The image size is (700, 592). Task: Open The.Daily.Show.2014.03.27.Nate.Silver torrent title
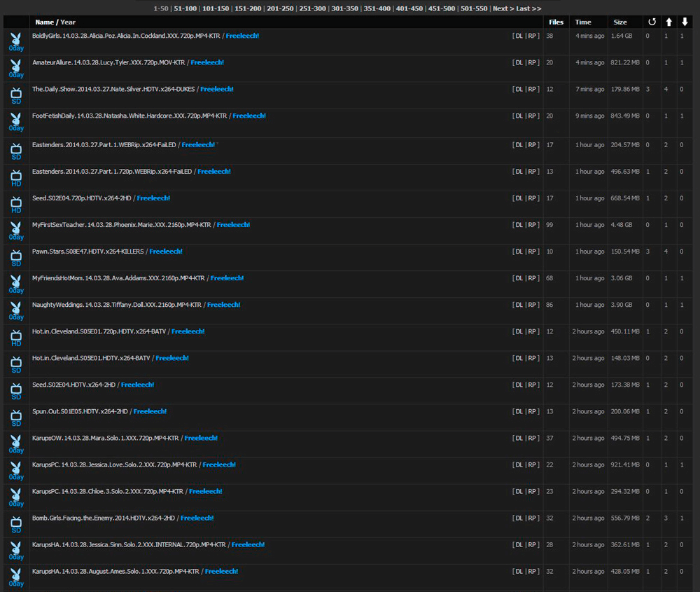pyautogui.click(x=113, y=90)
